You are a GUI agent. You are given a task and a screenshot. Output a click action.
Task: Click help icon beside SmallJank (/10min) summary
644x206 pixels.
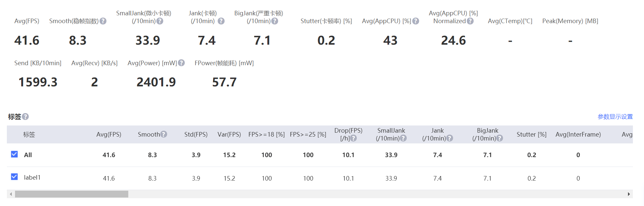160,21
